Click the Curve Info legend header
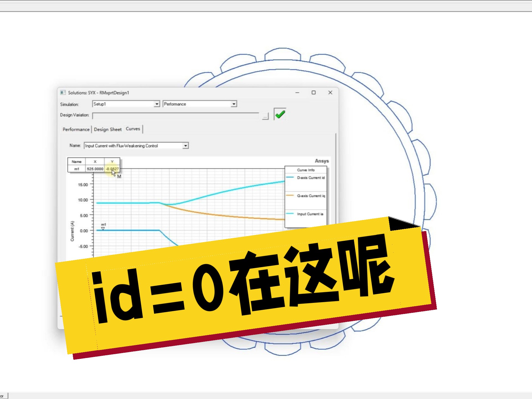 (306, 170)
